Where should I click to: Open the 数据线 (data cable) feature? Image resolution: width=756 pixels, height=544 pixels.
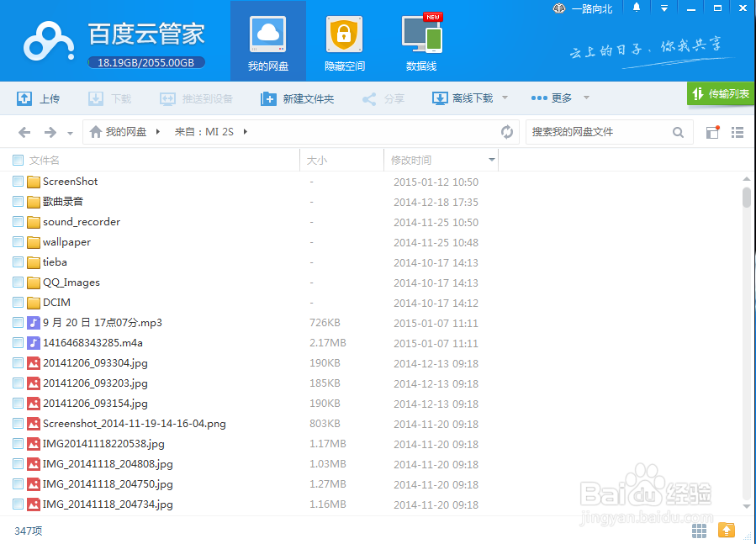tap(421, 40)
